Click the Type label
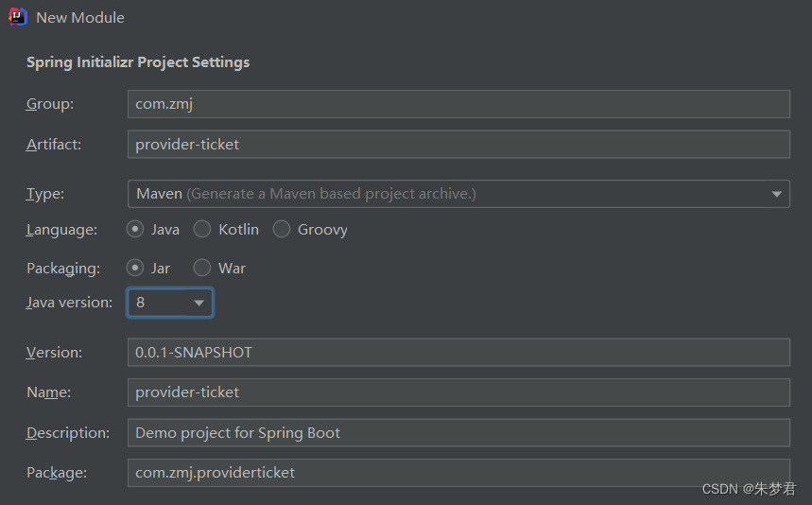This screenshot has width=812, height=505. (45, 194)
